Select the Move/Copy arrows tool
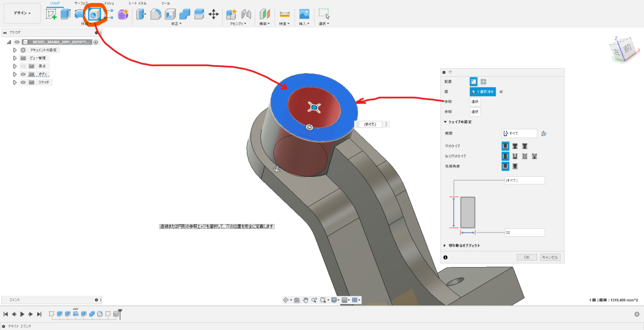 [x=214, y=15]
